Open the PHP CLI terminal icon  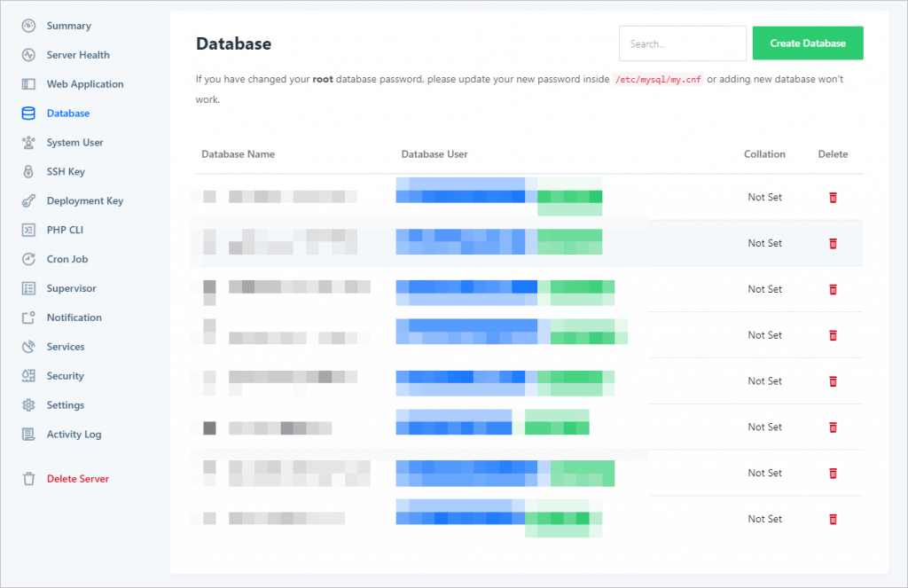pyautogui.click(x=27, y=230)
